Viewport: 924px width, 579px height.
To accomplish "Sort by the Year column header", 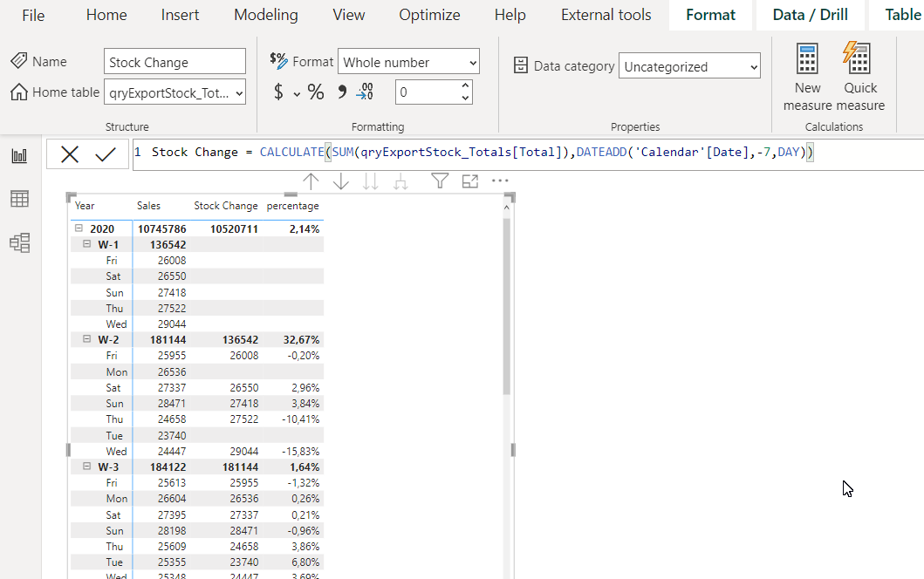I will click(85, 206).
